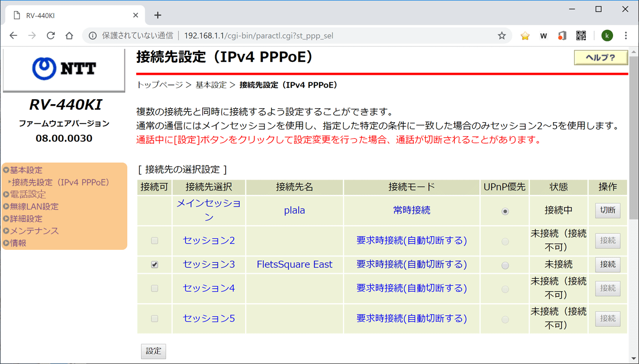This screenshot has height=364, width=639.
Task: Bookmark this page with the star icon
Action: [x=502, y=36]
